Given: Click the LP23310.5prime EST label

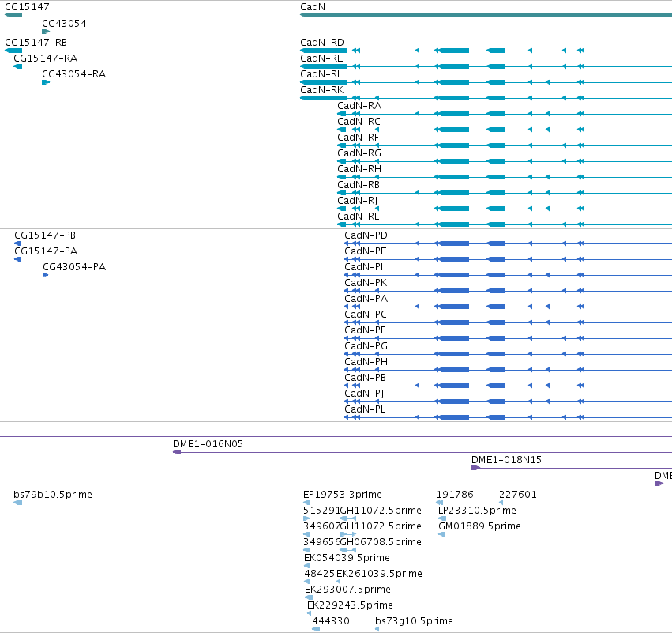Looking at the screenshot, I should click(x=477, y=511).
